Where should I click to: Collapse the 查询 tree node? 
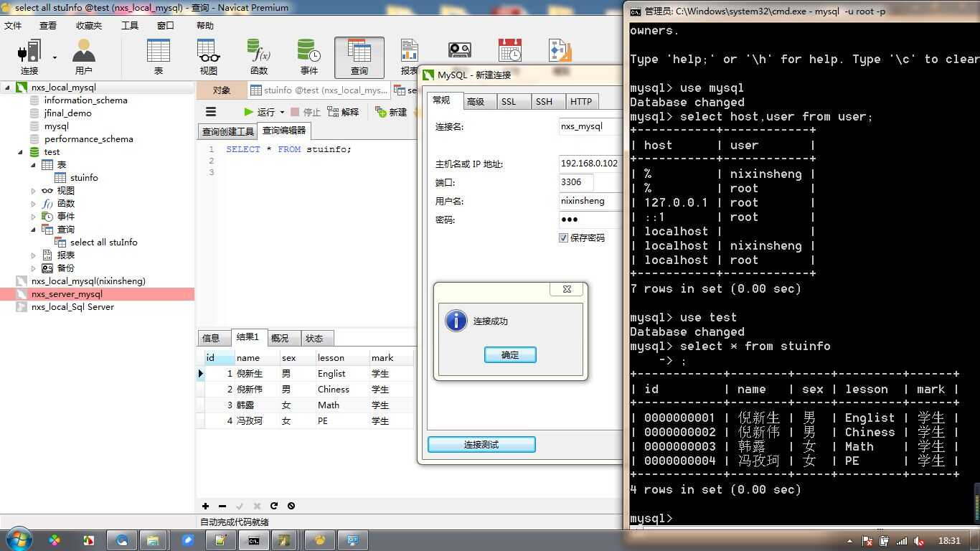pos(33,230)
